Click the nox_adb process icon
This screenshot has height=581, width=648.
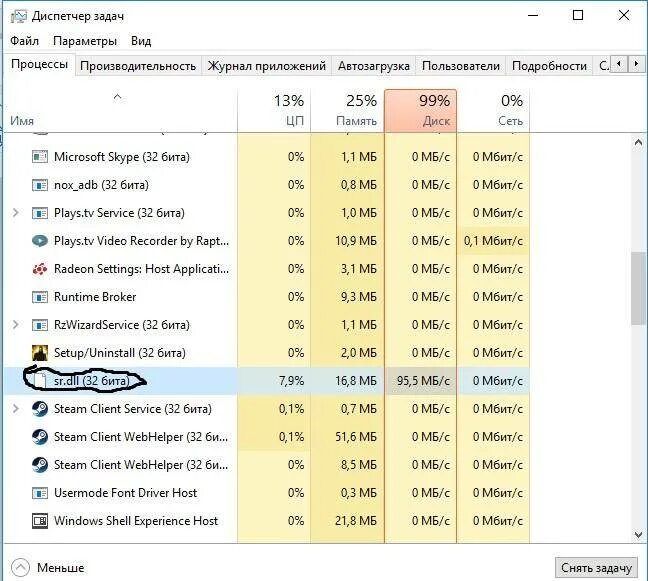(x=40, y=185)
